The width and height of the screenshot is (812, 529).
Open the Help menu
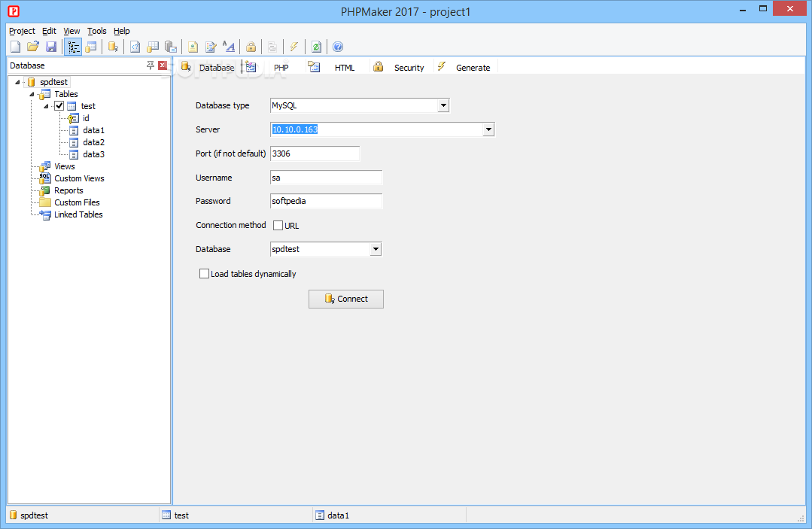(122, 31)
